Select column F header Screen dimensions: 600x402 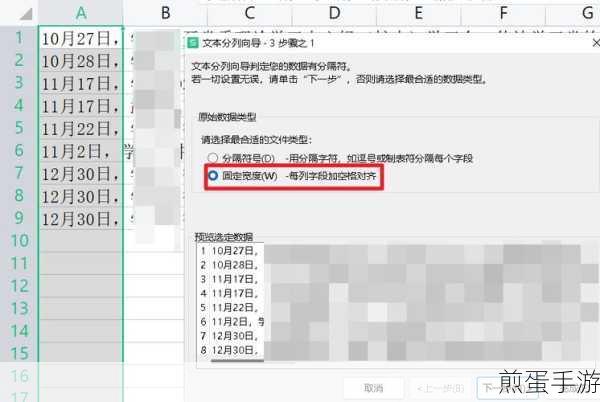point(504,13)
